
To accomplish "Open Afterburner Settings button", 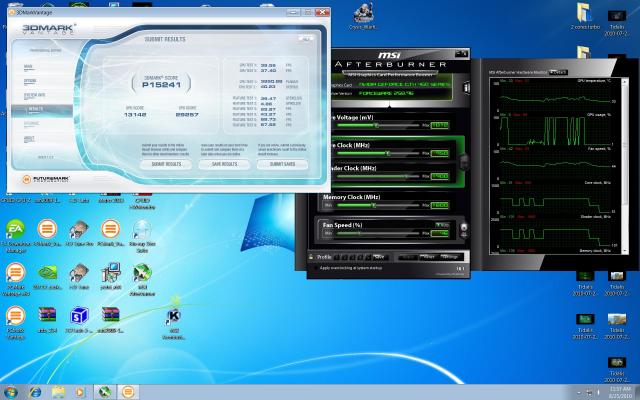I will tap(451, 257).
